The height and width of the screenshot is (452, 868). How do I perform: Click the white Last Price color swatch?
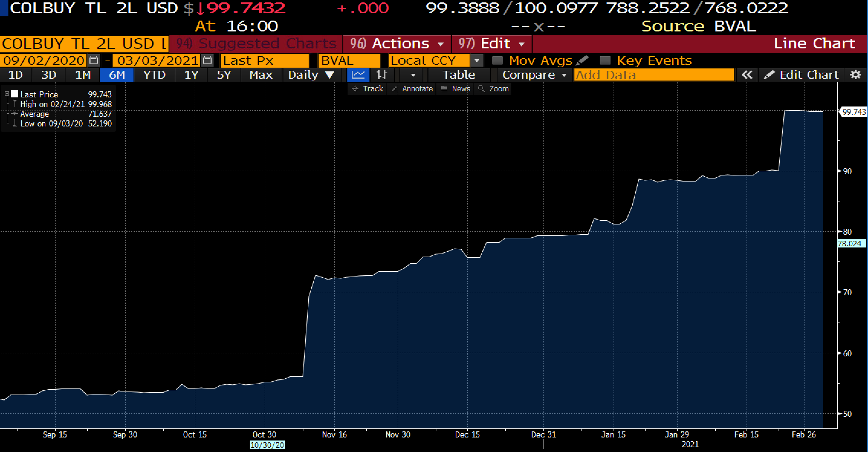(15, 94)
